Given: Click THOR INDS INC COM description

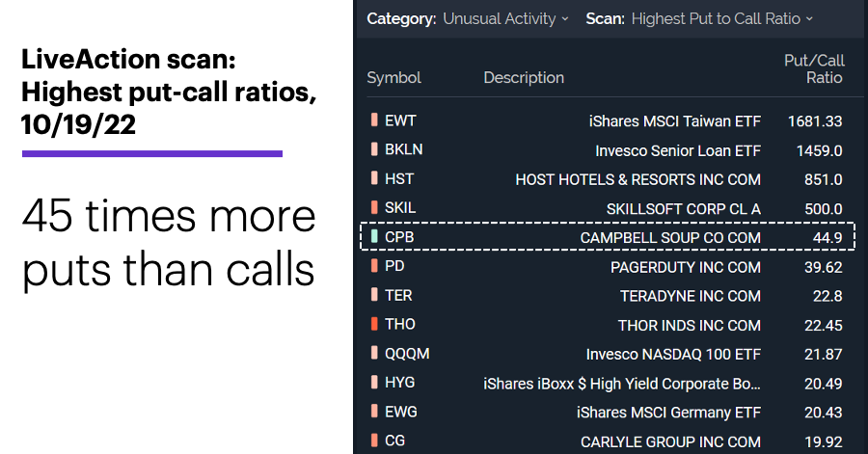Looking at the screenshot, I should point(690,325).
